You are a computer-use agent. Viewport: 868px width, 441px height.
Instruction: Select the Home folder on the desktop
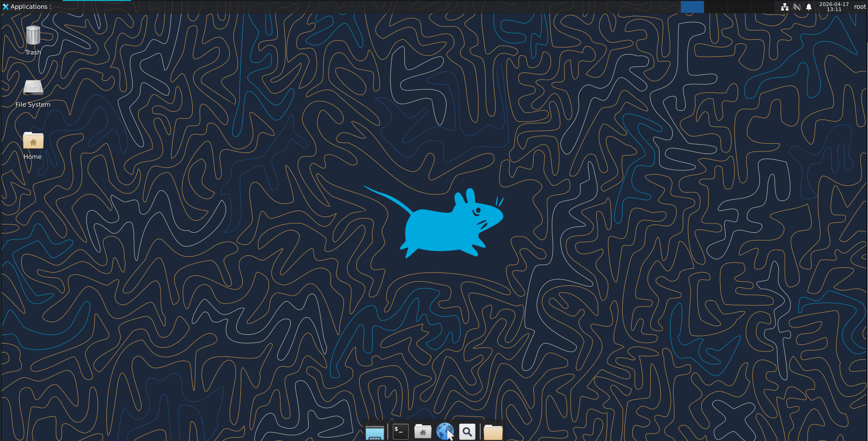point(33,141)
